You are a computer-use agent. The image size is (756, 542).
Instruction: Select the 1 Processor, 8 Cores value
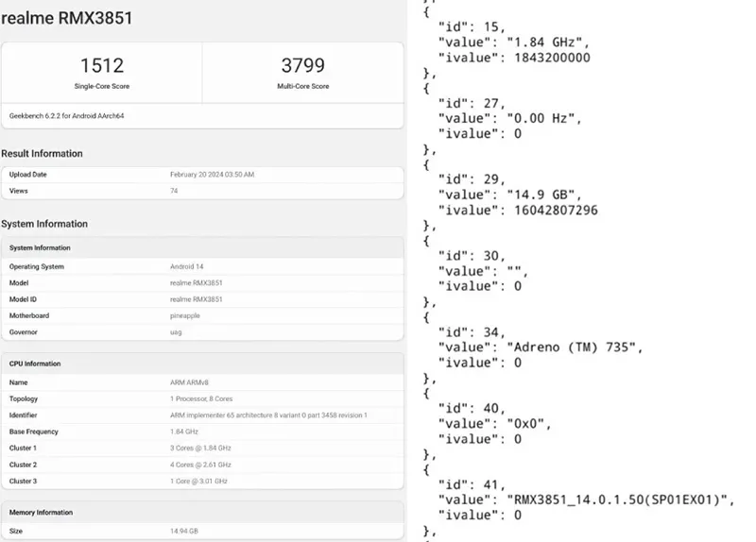(x=201, y=398)
